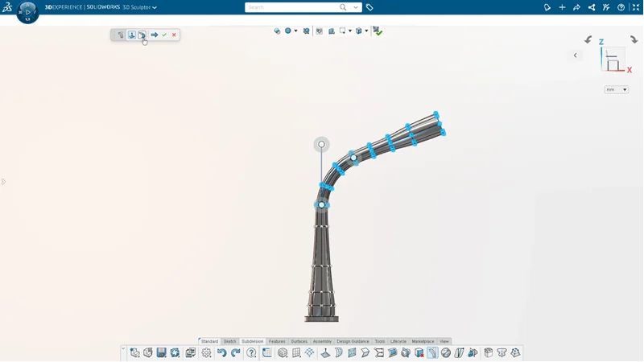Click the top Search input field
The width and height of the screenshot is (644, 362).
292,7
